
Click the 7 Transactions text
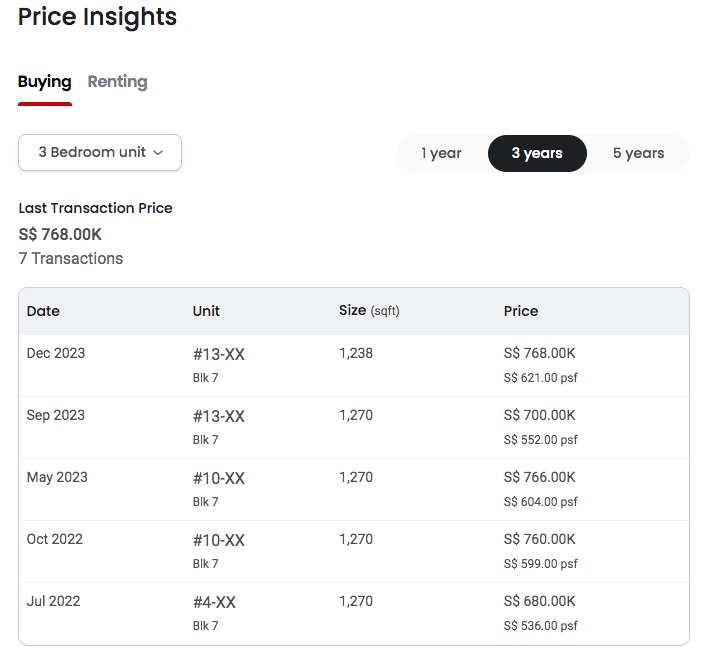click(x=71, y=258)
